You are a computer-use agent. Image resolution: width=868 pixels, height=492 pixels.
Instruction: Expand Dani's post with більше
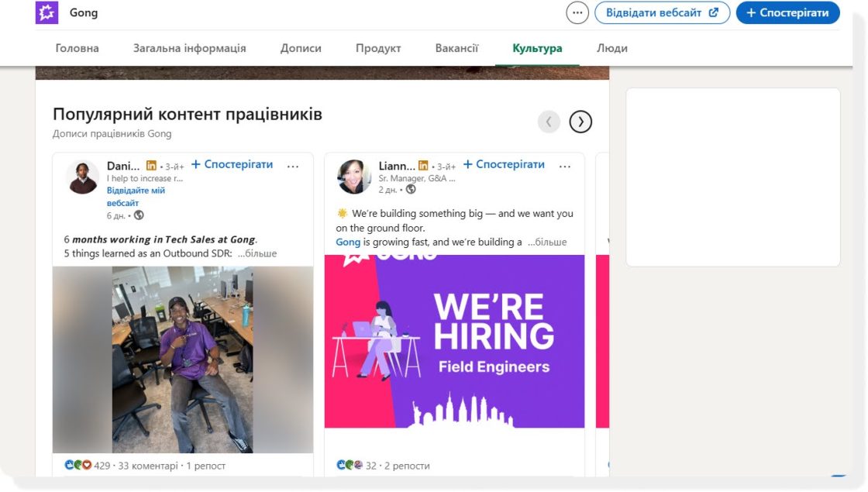tap(257, 253)
